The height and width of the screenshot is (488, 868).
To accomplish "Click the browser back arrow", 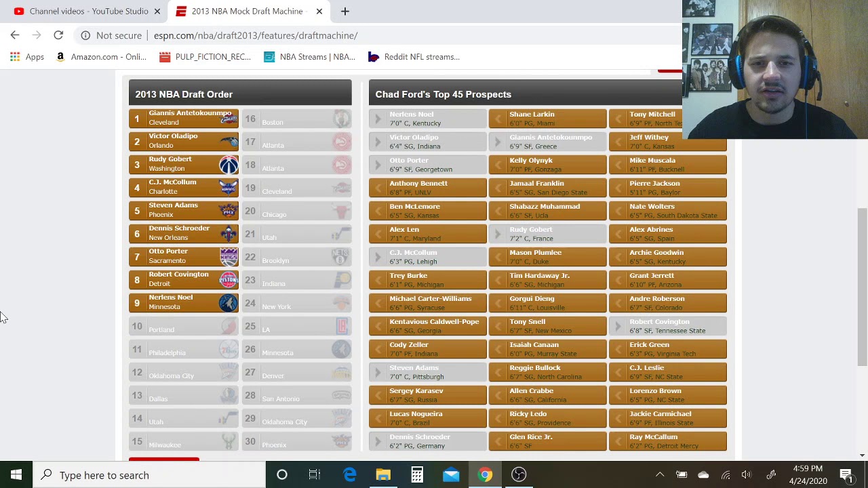I will pyautogui.click(x=15, y=35).
